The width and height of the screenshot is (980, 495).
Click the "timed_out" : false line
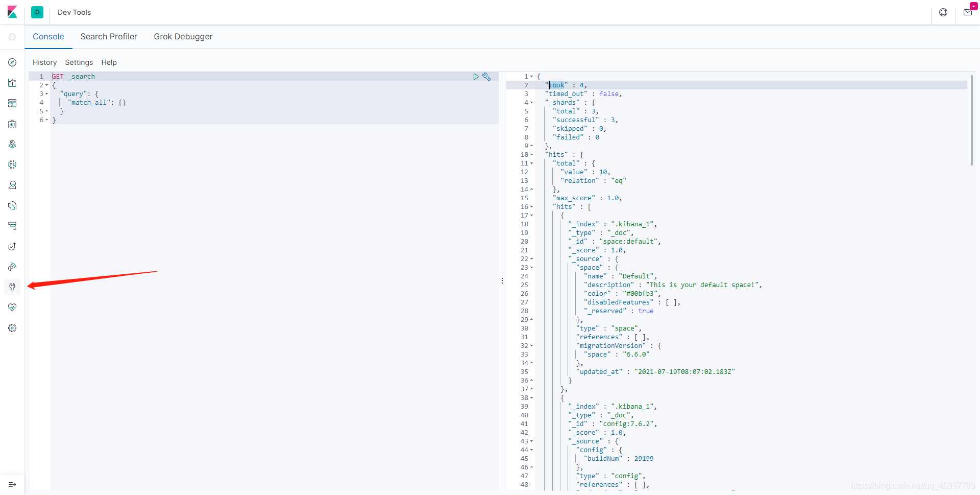[x=583, y=94]
